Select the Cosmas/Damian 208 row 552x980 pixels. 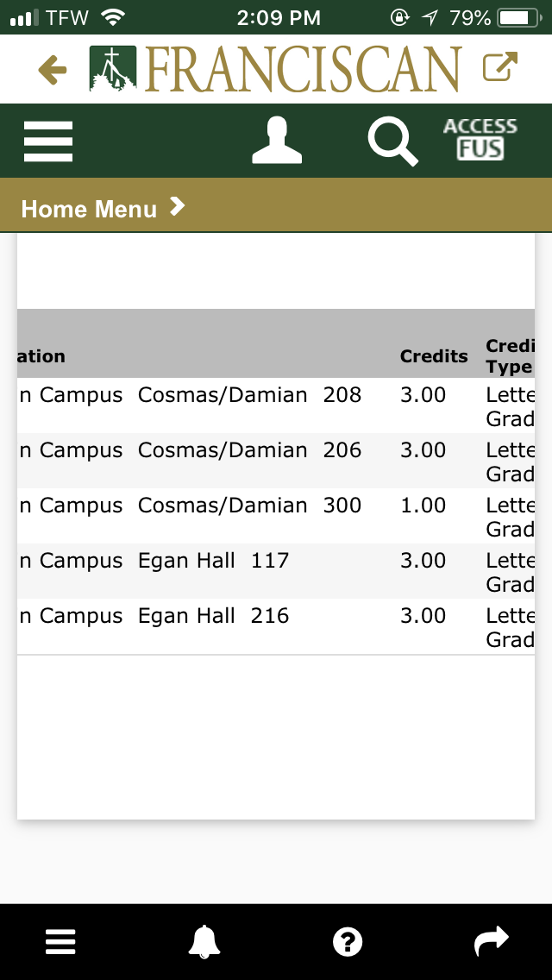[249, 396]
